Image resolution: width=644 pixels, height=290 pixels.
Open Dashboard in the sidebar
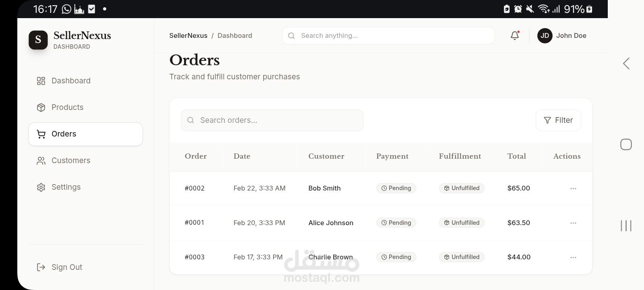(x=85, y=81)
